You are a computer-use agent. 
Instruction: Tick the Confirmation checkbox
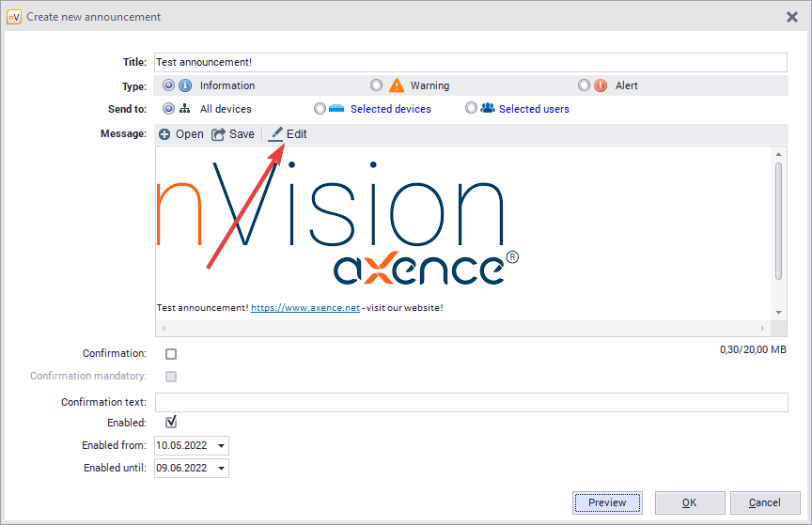point(171,354)
